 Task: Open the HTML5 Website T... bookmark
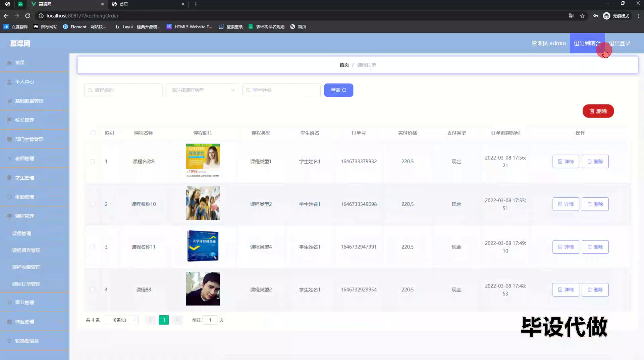(190, 27)
